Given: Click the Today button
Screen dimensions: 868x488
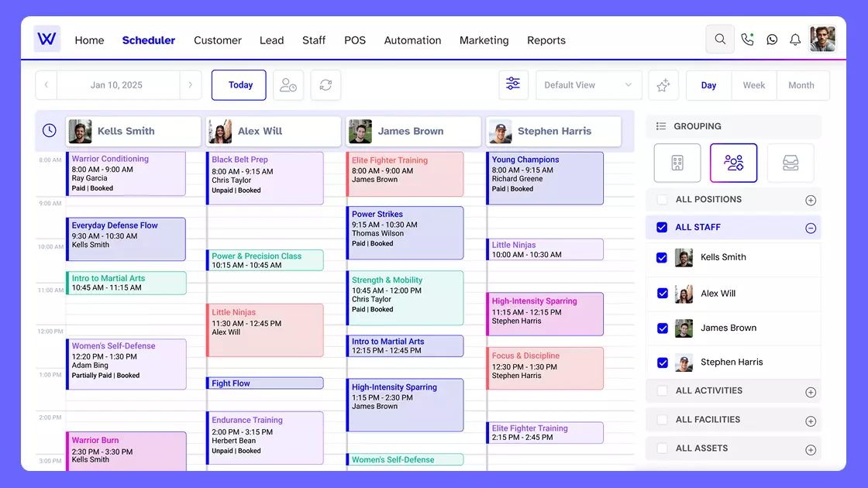Looking at the screenshot, I should point(239,84).
